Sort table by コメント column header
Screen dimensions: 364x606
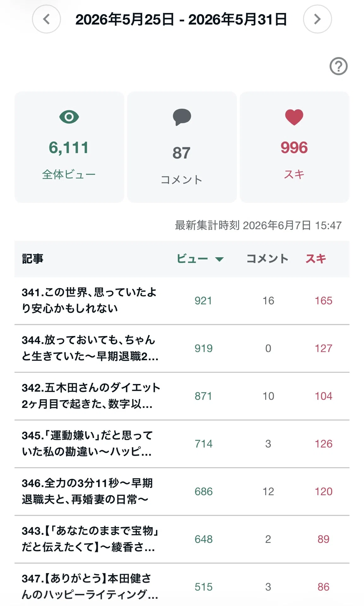coord(267,259)
